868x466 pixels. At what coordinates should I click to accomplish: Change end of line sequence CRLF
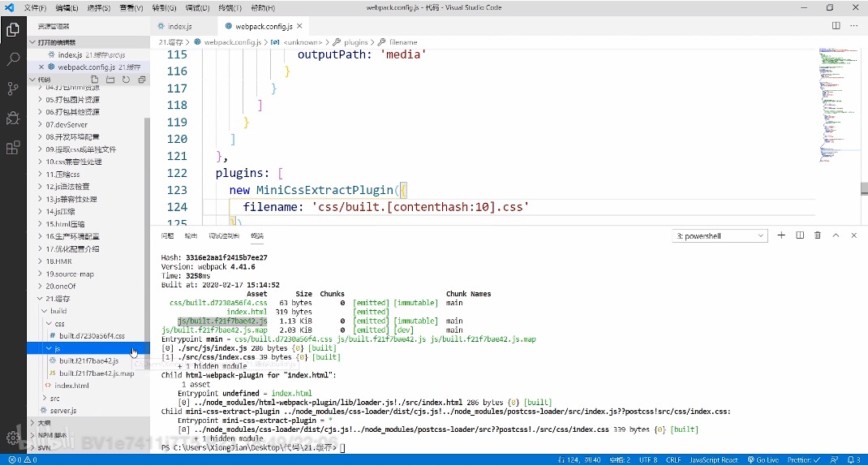pyautogui.click(x=673, y=460)
